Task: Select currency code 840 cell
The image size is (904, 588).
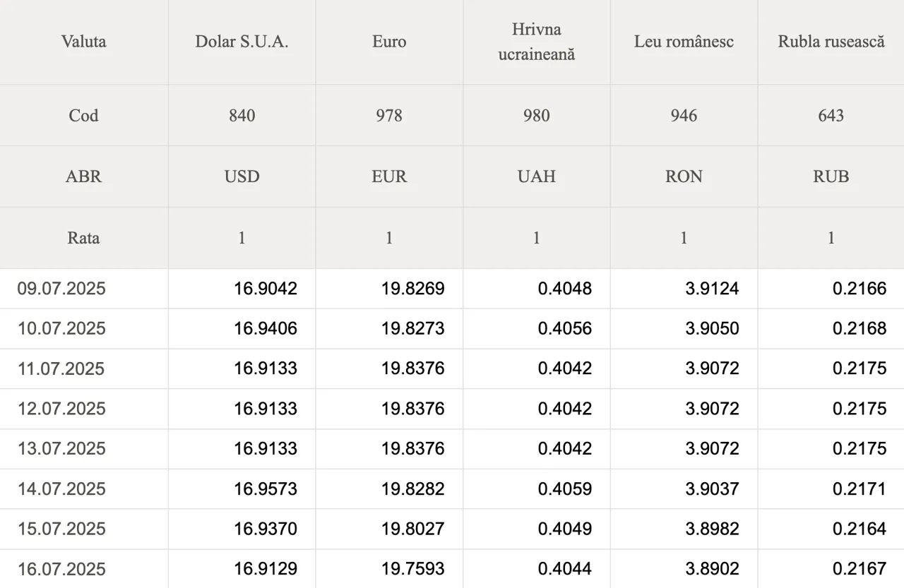Action: point(242,116)
